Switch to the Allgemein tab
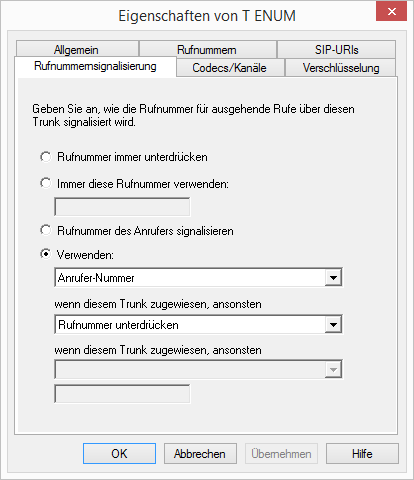Screen dimensions: 414x480 click(x=77, y=49)
